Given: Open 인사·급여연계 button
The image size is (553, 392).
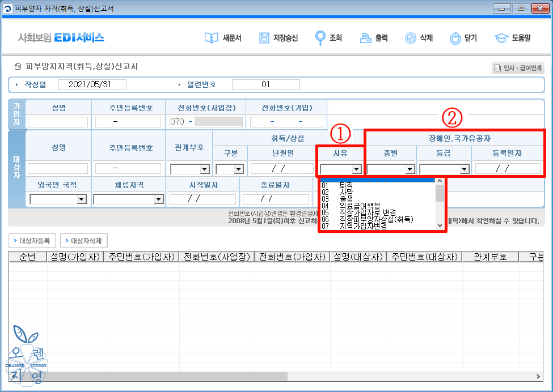Looking at the screenshot, I should (x=518, y=68).
